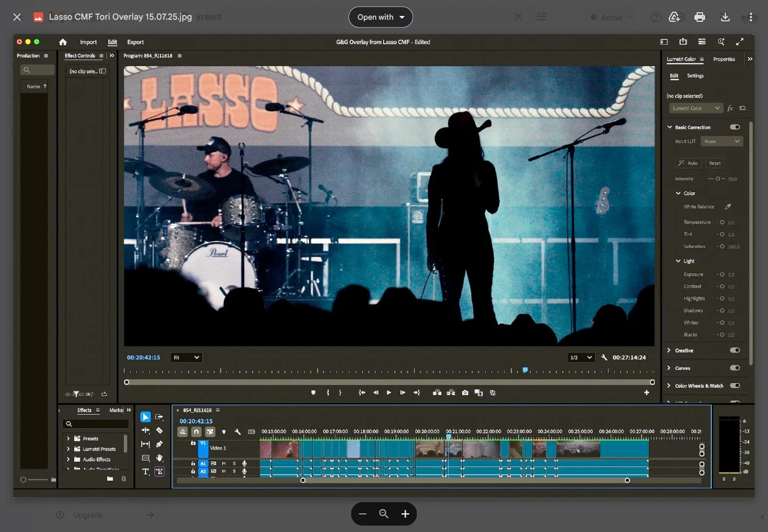Mute audio track A1

click(224, 463)
